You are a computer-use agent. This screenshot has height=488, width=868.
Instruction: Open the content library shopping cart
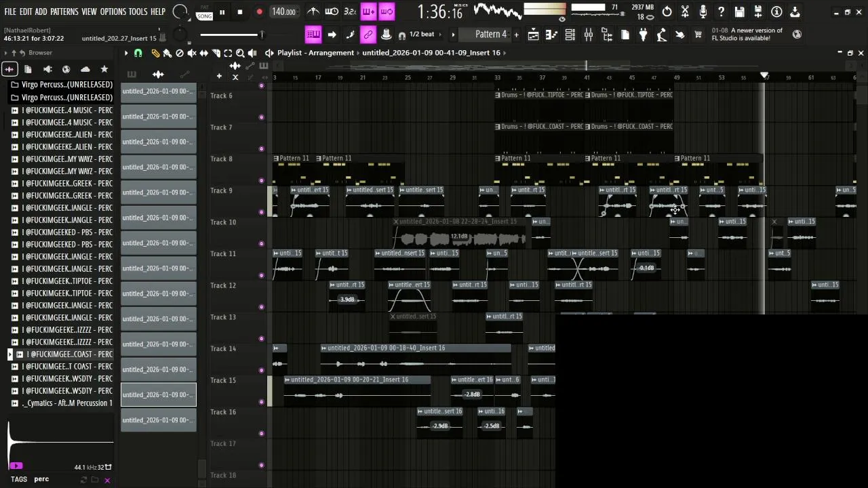[698, 35]
